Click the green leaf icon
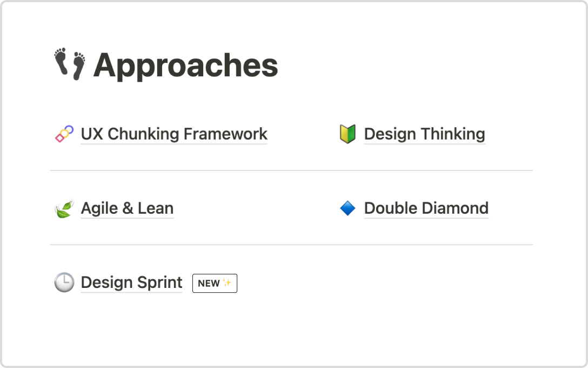The width and height of the screenshot is (588, 368). coord(64,208)
